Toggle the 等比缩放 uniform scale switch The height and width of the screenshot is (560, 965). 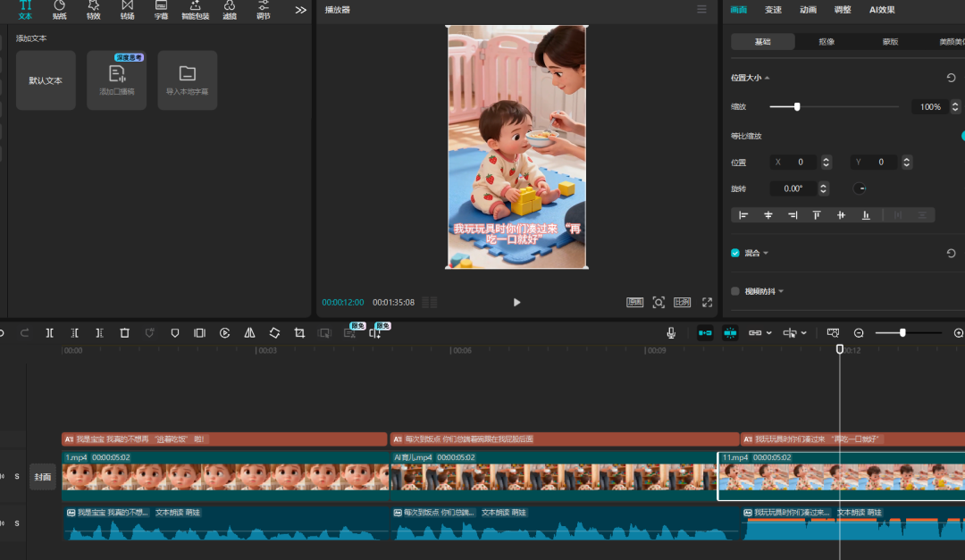(x=961, y=136)
